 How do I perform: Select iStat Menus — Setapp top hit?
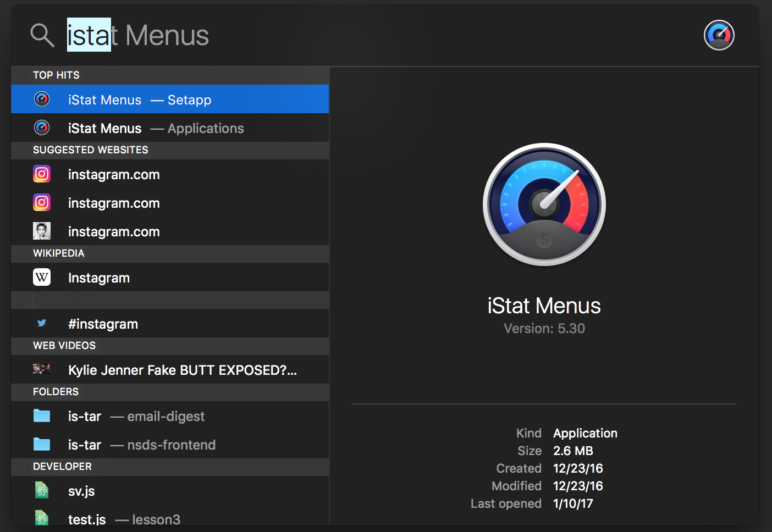coord(169,99)
